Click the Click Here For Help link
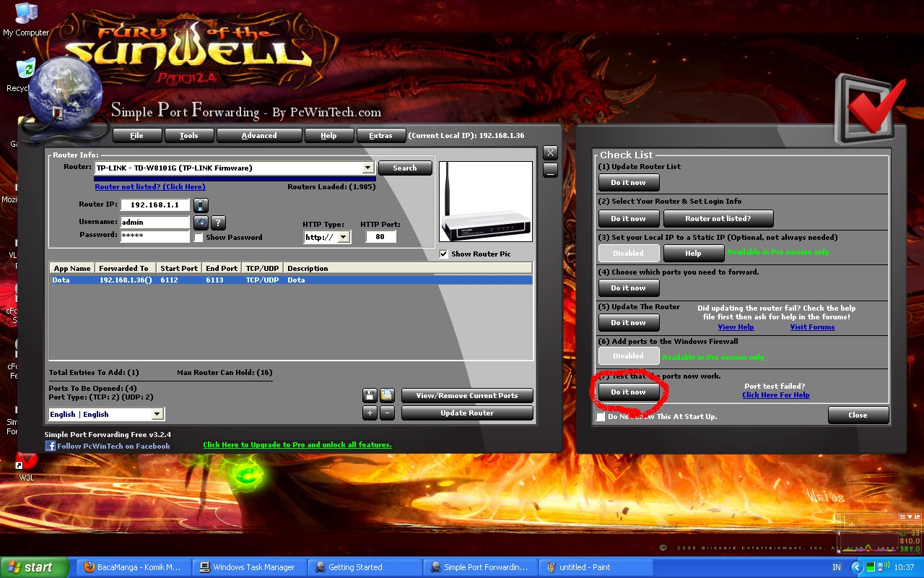The image size is (924, 578). [776, 394]
